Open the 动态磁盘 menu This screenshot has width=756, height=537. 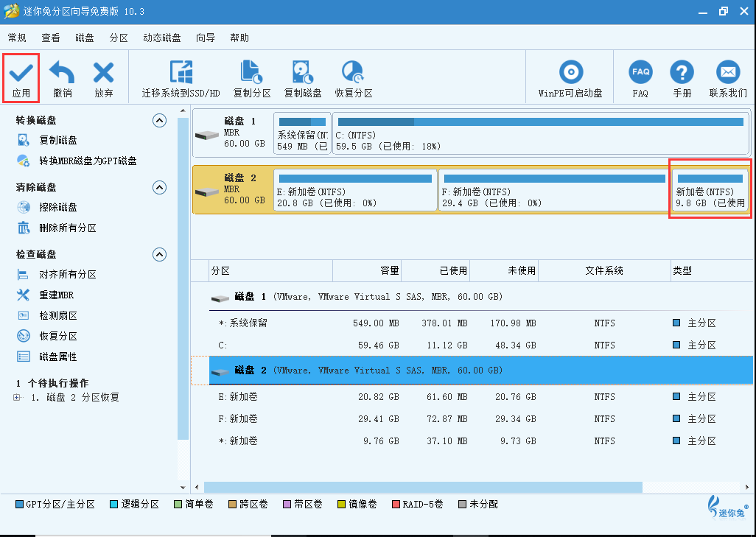(162, 38)
